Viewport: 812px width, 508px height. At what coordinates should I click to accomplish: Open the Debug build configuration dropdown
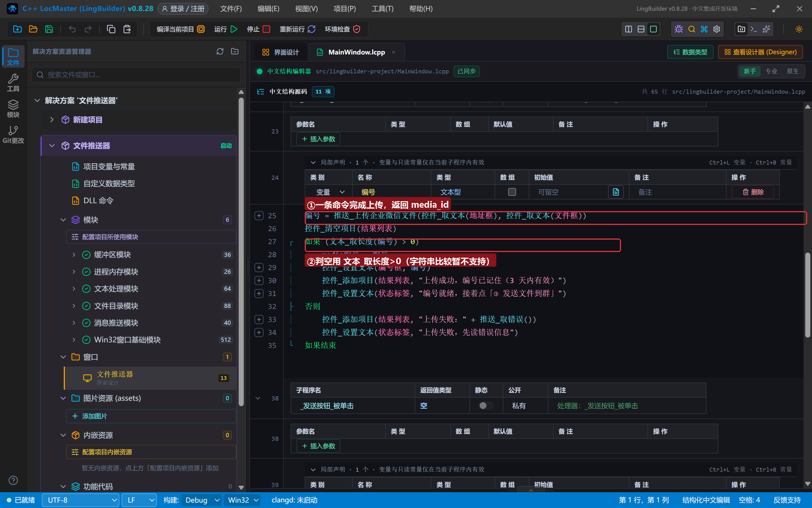[201, 500]
